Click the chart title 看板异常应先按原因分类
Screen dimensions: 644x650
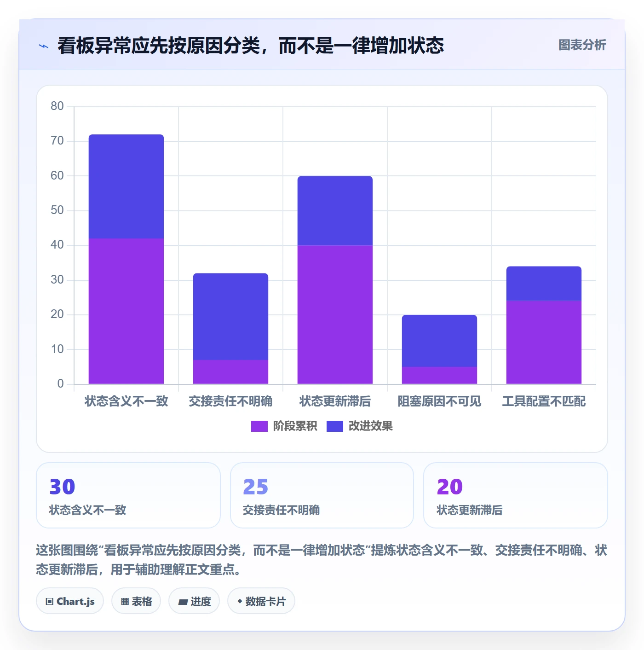point(251,46)
